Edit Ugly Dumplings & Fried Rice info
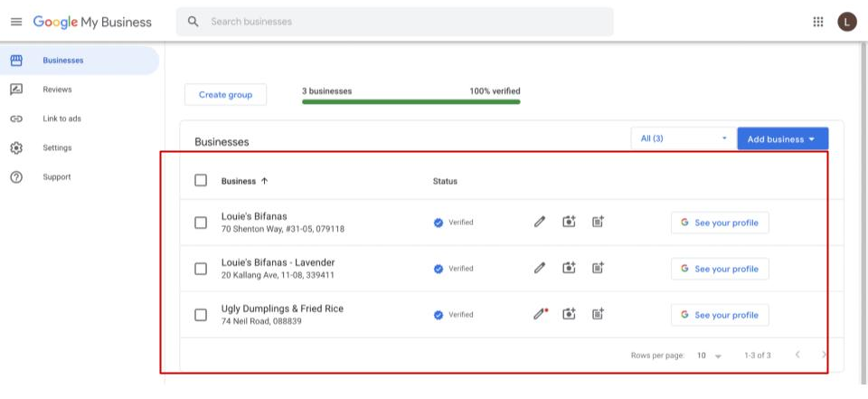 click(540, 314)
